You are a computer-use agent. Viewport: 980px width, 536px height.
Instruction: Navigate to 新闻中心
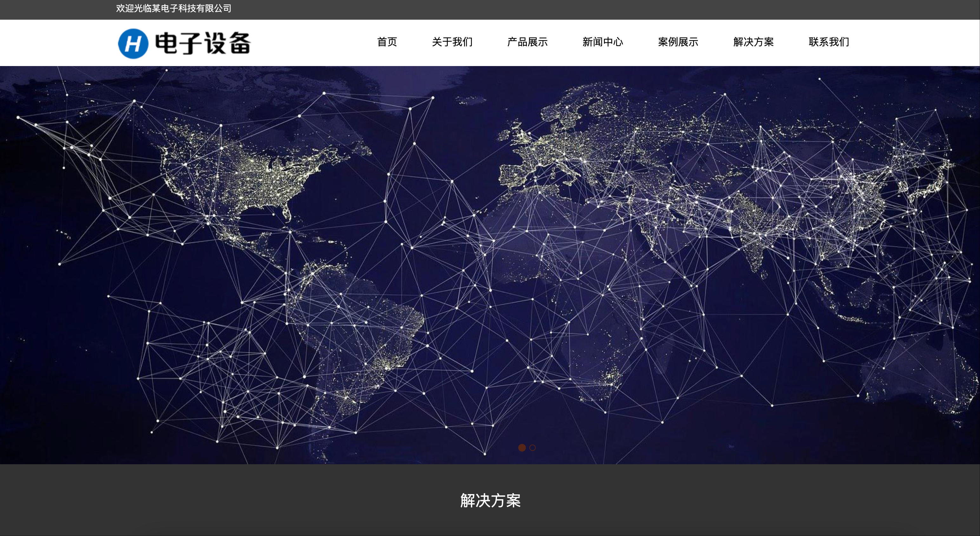(x=603, y=42)
